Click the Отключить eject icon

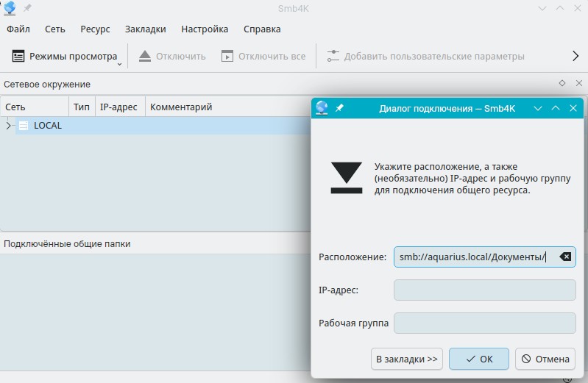tap(145, 56)
